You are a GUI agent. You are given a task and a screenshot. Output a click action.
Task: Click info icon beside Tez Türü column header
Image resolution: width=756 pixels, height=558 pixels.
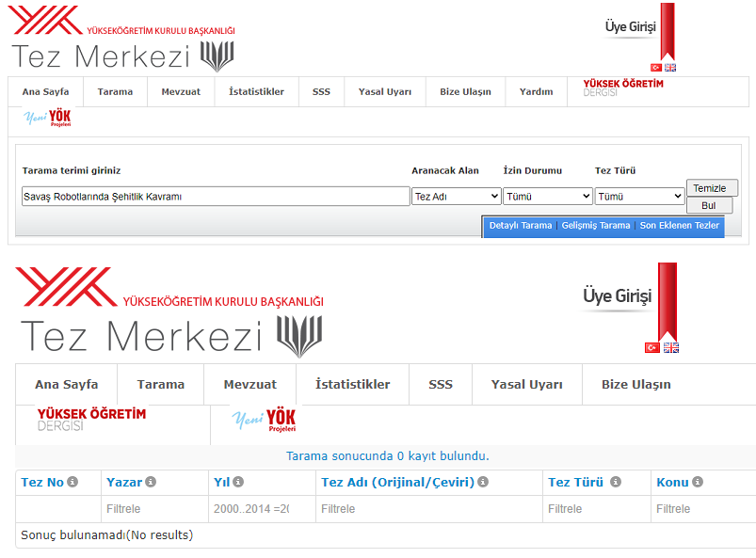[x=616, y=482]
